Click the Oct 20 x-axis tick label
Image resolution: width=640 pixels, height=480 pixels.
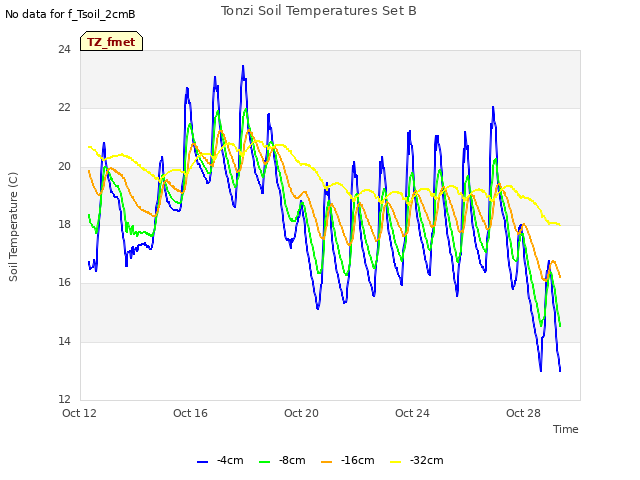[x=301, y=413]
